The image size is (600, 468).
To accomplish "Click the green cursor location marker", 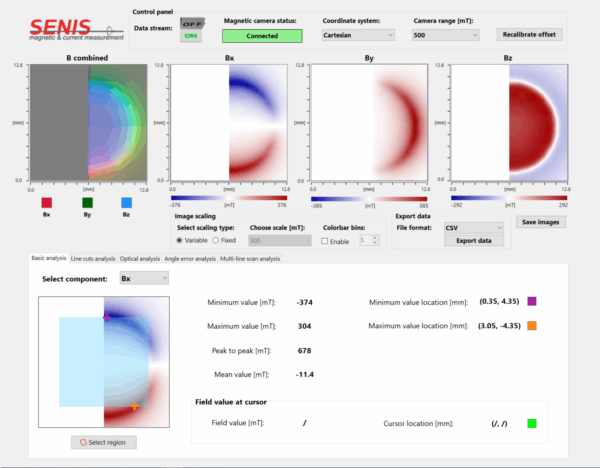I will (x=532, y=423).
